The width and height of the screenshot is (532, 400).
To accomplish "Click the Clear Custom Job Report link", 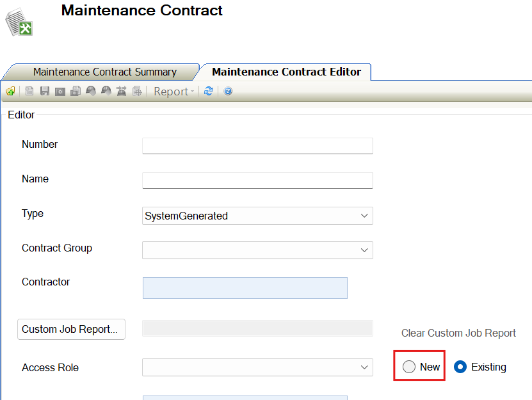I will [458, 333].
